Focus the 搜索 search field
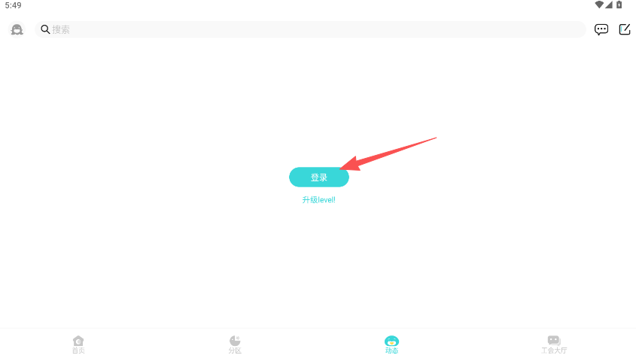Image resolution: width=636 pixels, height=364 pixels. [310, 29]
